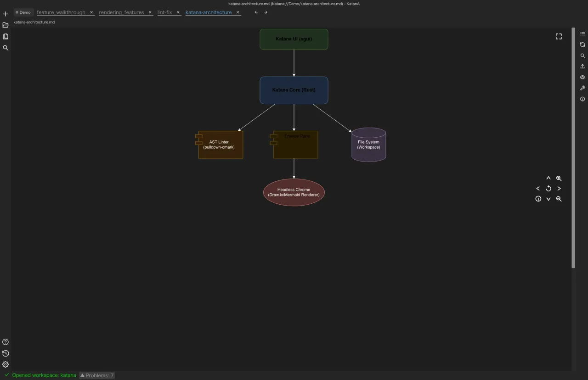
Task: Click the 'Opened workspace: katana' status message
Action: pyautogui.click(x=44, y=375)
